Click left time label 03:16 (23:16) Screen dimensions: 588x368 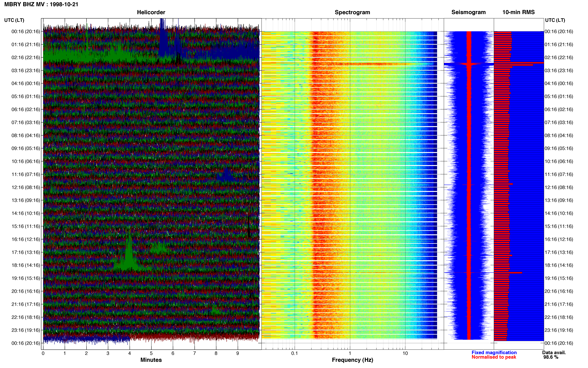[26, 71]
